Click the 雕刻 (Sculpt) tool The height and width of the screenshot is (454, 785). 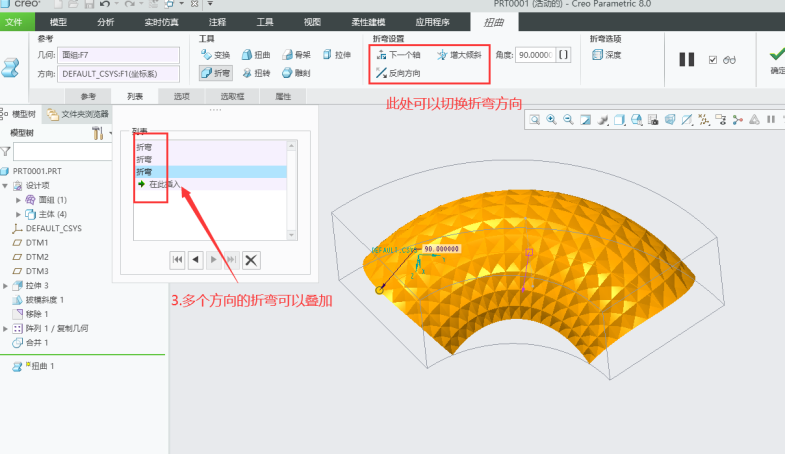[x=296, y=73]
